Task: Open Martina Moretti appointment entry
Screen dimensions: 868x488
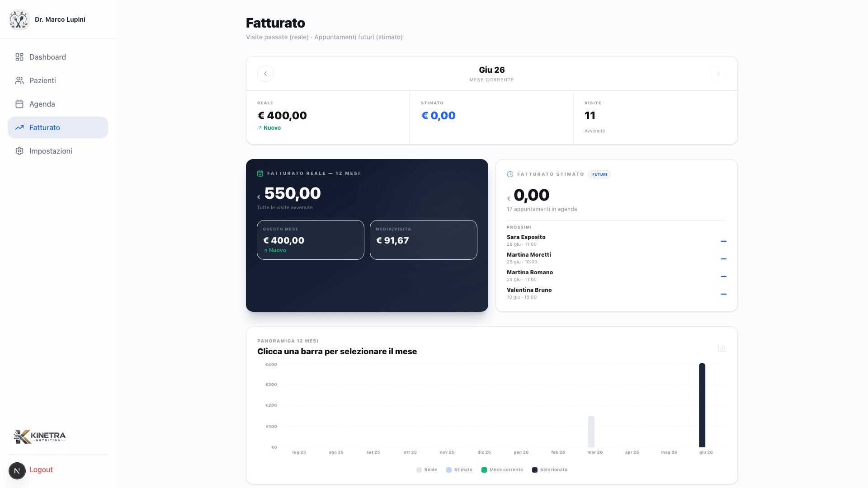Action: 616,258
